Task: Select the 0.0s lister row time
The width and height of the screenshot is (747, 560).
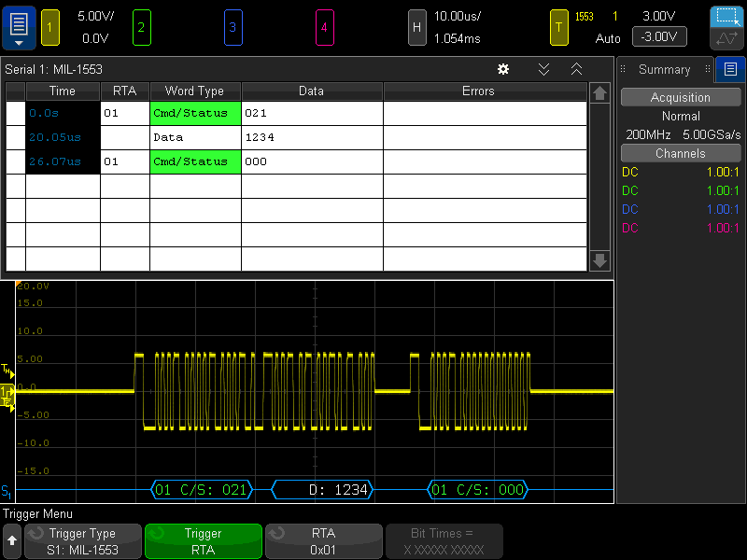Action: tap(63, 113)
